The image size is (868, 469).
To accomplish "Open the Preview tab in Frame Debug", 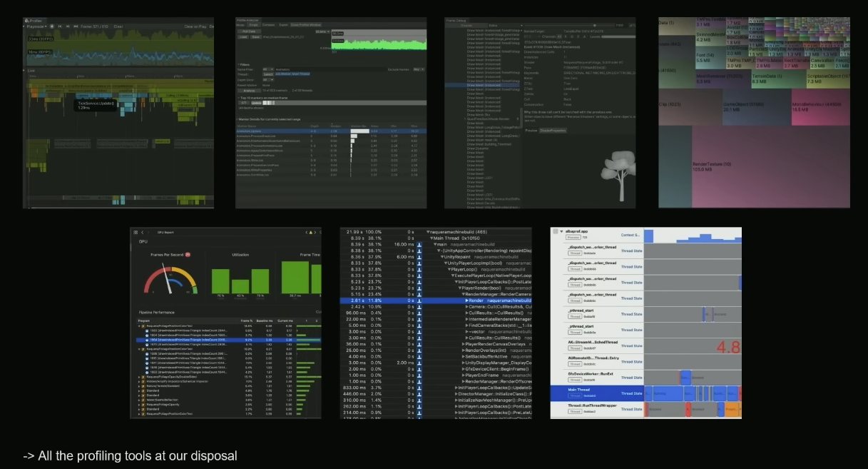I will click(531, 131).
